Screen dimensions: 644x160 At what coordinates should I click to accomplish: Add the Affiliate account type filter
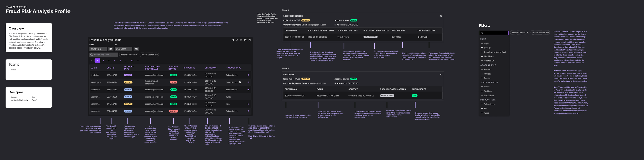pos(482,74)
